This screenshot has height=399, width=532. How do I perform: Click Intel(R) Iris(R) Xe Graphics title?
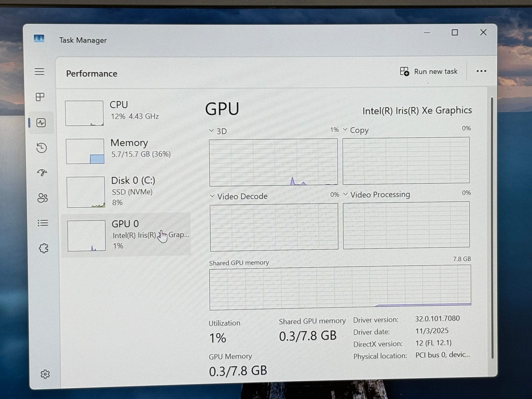(x=417, y=110)
